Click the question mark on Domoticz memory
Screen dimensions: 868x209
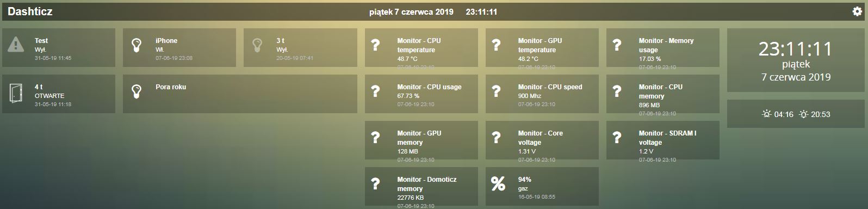[x=375, y=184]
